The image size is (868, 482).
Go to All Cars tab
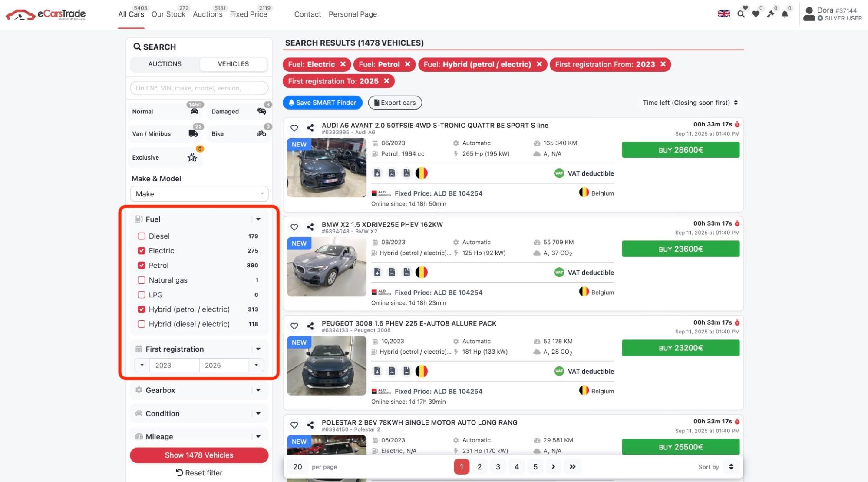pos(131,14)
